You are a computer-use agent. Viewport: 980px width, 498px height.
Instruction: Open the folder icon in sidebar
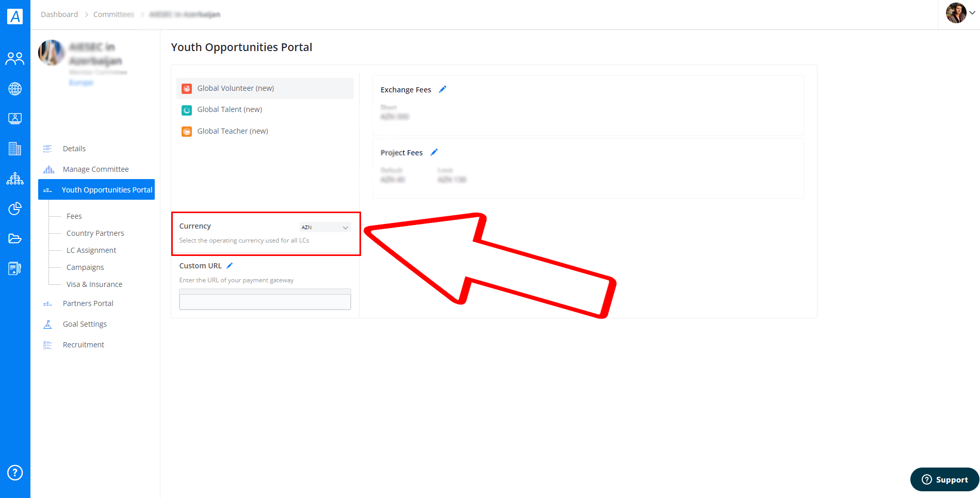tap(15, 238)
